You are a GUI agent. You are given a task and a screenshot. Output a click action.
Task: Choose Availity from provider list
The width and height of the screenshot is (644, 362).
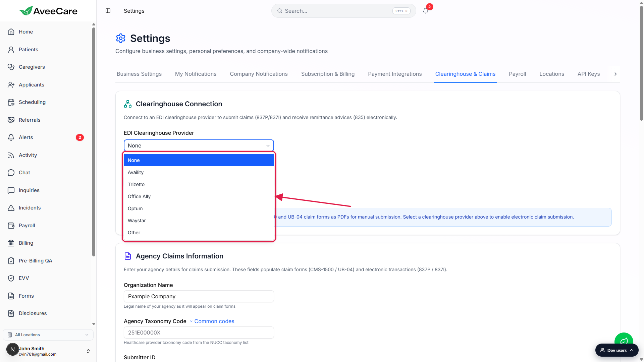199,172
